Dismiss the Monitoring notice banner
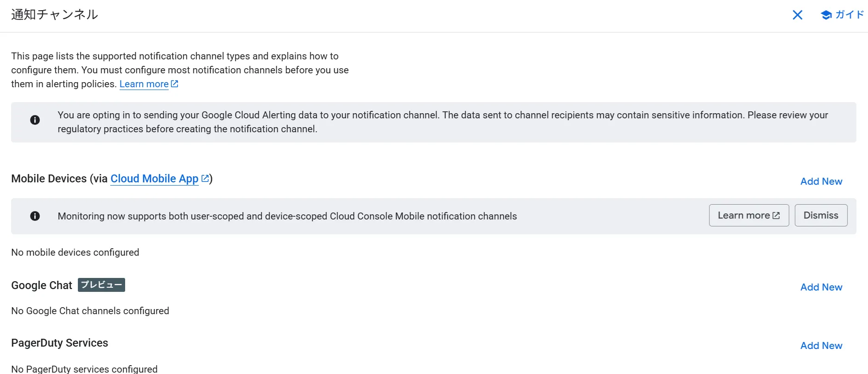The image size is (868, 374). 821,215
